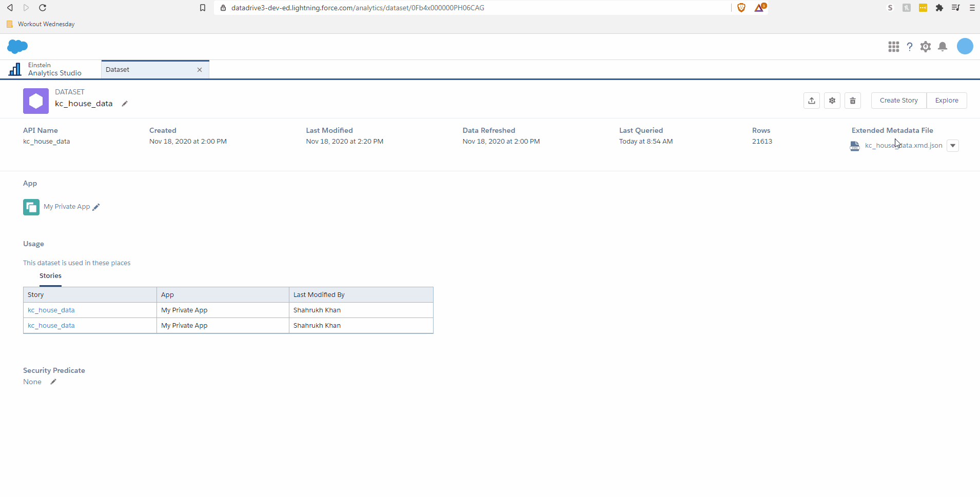Viewport: 980px width, 497px height.
Task: Open the App Launcher grid icon
Action: click(893, 47)
